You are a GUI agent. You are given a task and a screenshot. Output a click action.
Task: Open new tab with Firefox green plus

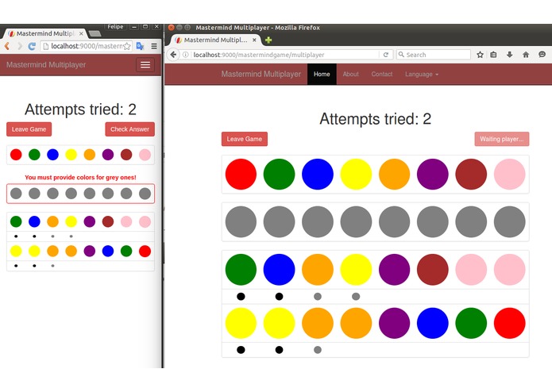(x=268, y=40)
